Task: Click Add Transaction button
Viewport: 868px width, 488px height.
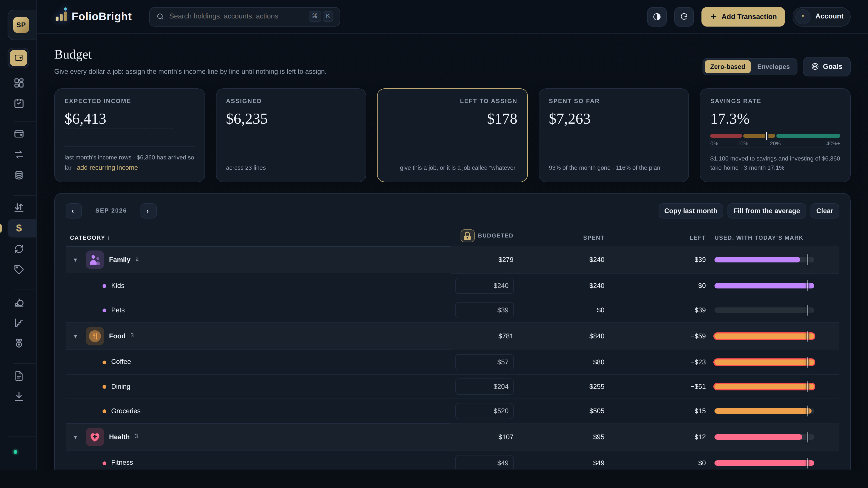Action: point(743,17)
